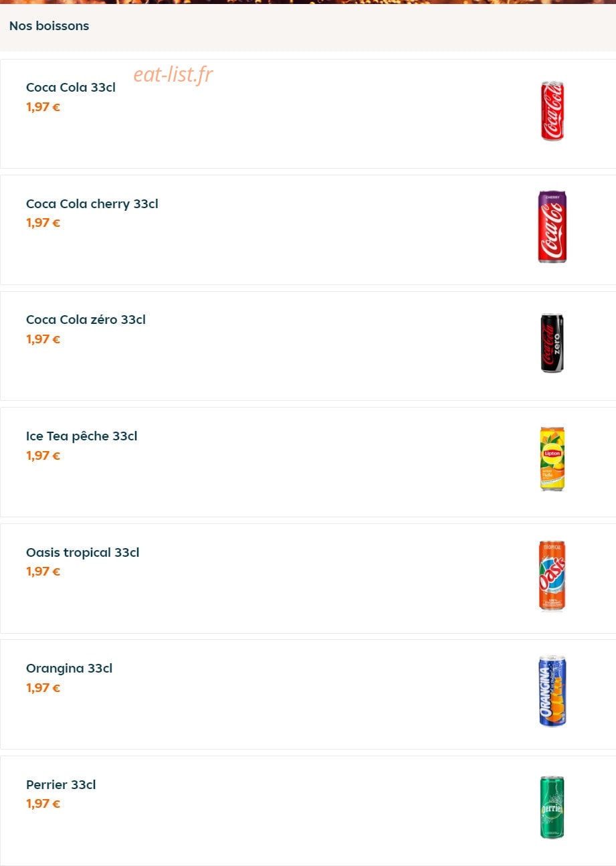Open the Coca Cola 33cl item title
Image resolution: width=616 pixels, height=866 pixels.
pyautogui.click(x=71, y=87)
